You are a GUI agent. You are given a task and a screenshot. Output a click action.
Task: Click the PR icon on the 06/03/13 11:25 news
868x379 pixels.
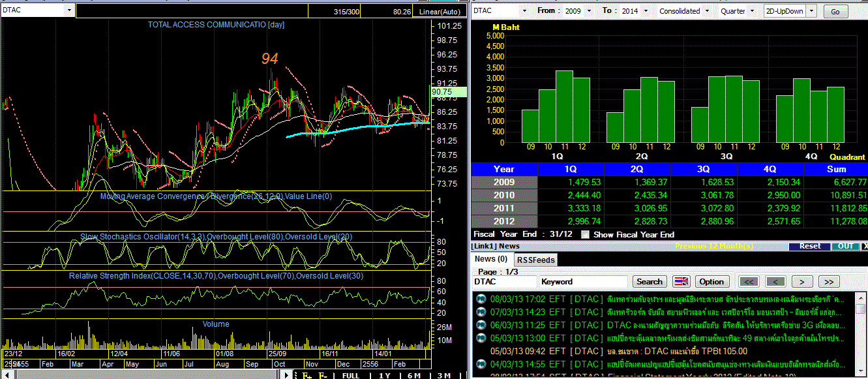pos(481,325)
